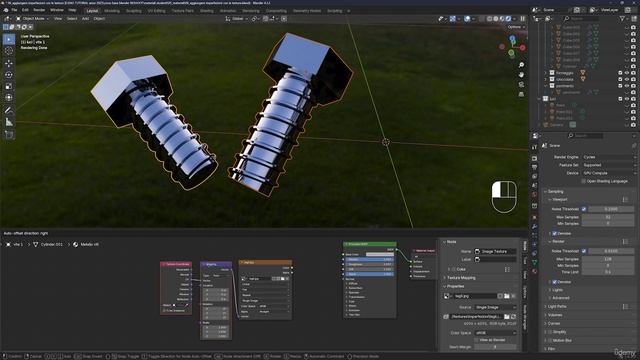
Task: Select the Add Cube tool
Action: coord(9,135)
